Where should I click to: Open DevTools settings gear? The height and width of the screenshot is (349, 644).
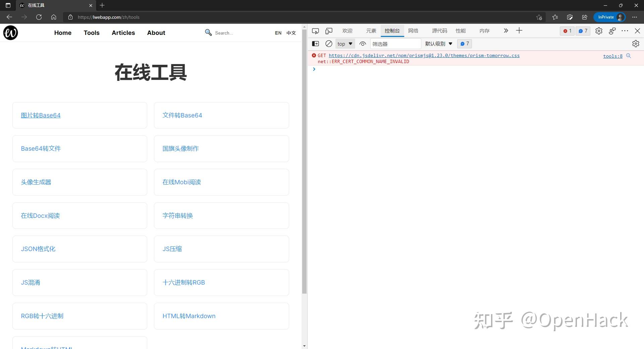599,31
